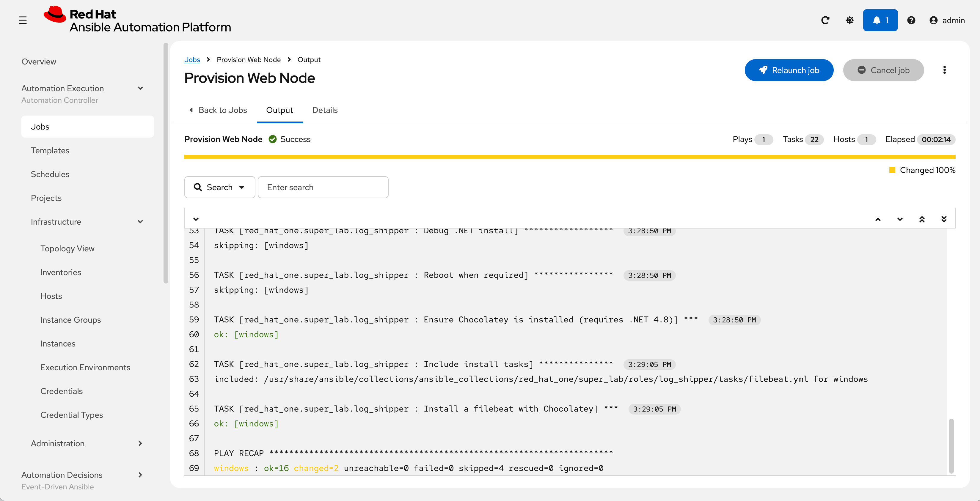Jump to top with double up chevron
The height and width of the screenshot is (501, 980).
coord(922,219)
